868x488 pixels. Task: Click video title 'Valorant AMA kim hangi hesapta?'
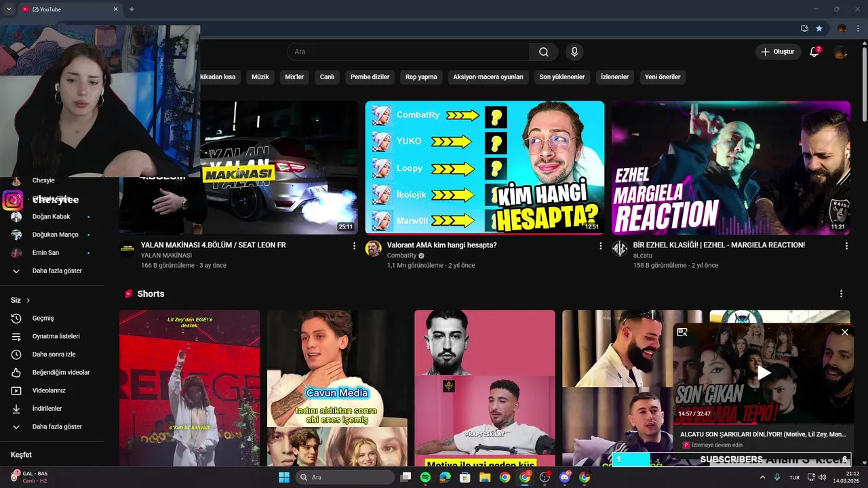pyautogui.click(x=441, y=245)
